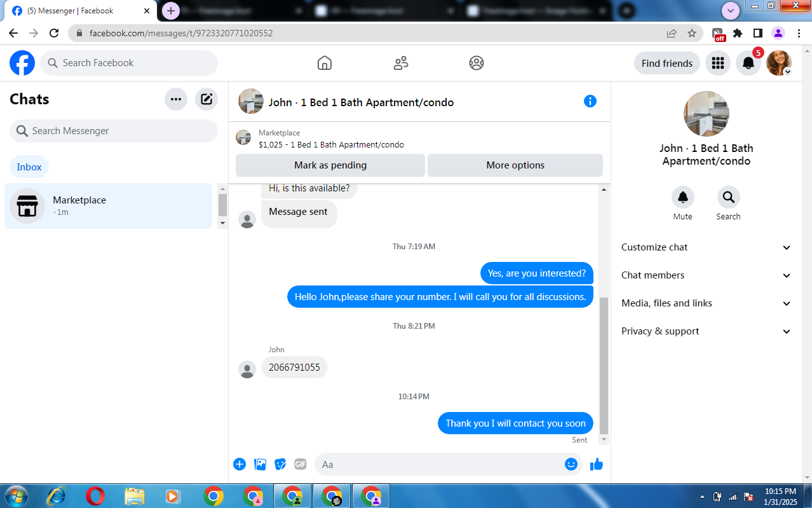The width and height of the screenshot is (812, 508).
Task: Open more actions plus icon in composer
Action: point(240,464)
